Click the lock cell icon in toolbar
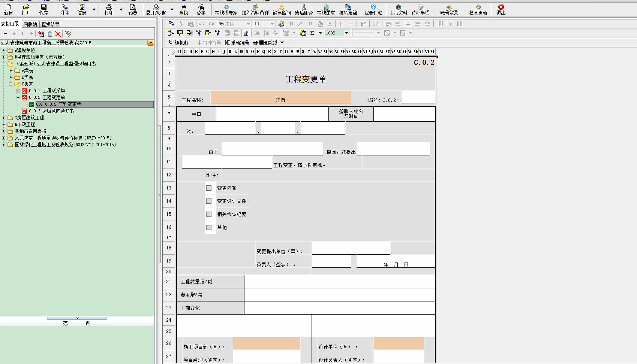 (246, 33)
